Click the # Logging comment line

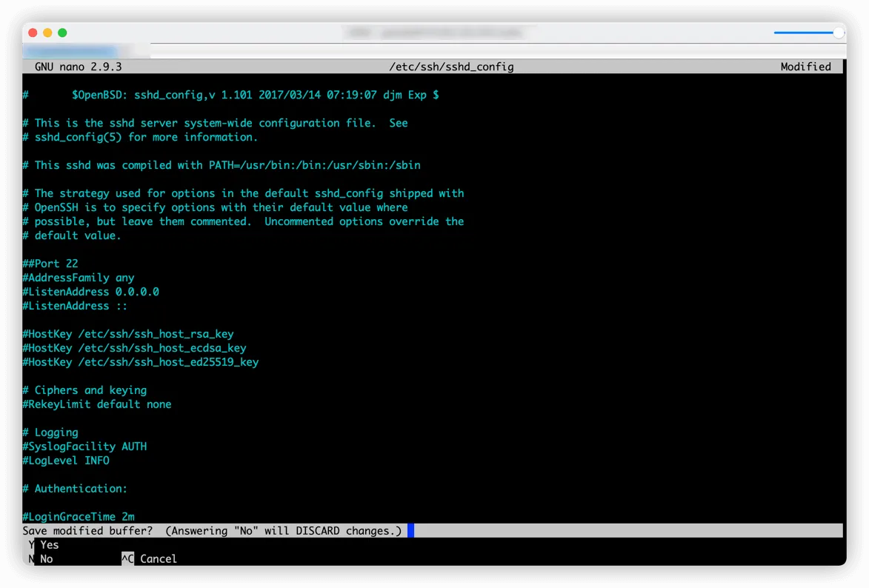pyautogui.click(x=50, y=432)
